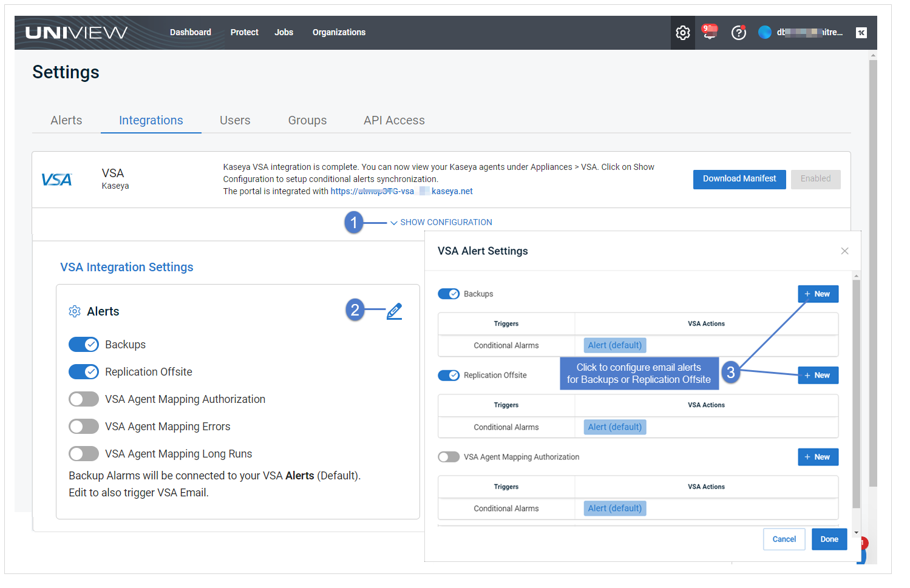Click Alert (default) tag under Replication Offsite
The image size is (910, 588).
[x=615, y=427]
